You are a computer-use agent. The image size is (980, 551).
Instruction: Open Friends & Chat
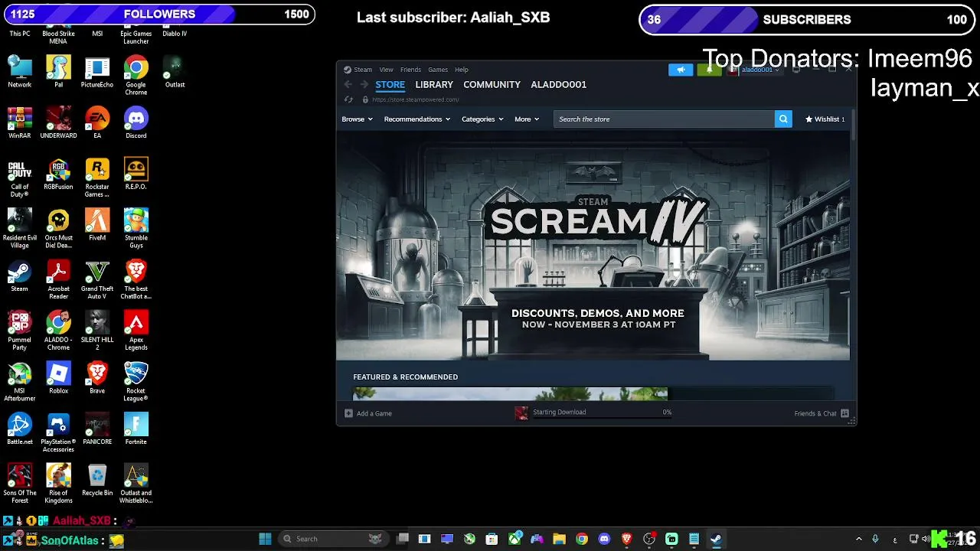point(815,413)
